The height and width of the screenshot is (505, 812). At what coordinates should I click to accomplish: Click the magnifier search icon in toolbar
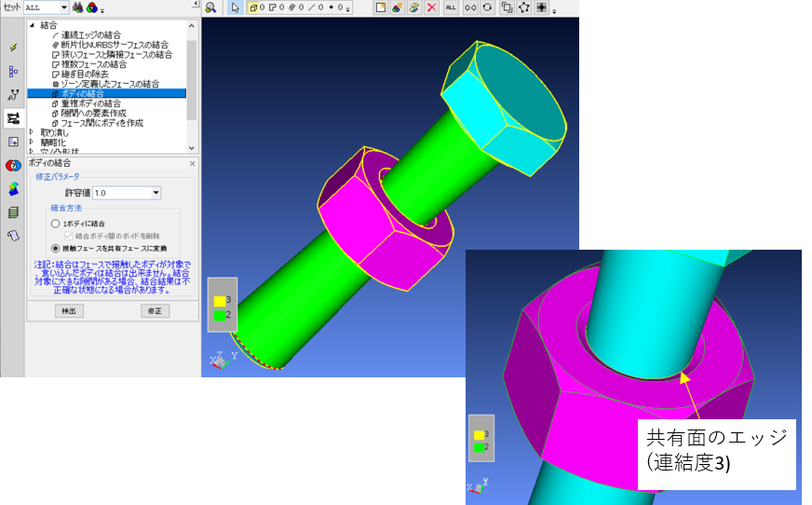[210, 7]
